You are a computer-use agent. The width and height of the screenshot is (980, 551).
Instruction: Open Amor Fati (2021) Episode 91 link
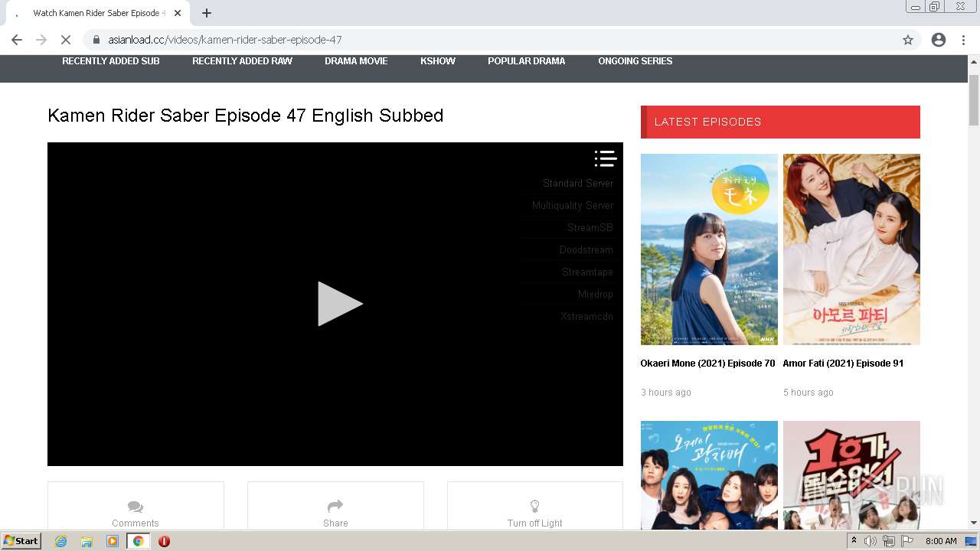843,364
